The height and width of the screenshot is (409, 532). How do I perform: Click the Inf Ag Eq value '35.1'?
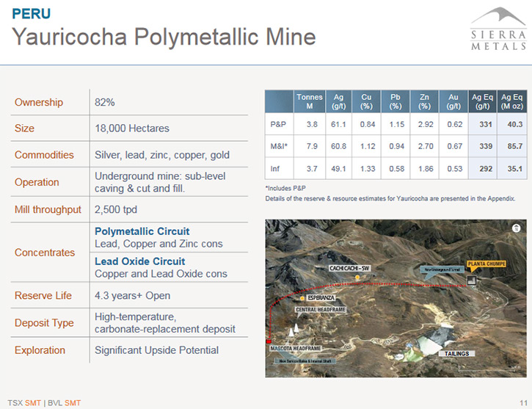pos(514,169)
